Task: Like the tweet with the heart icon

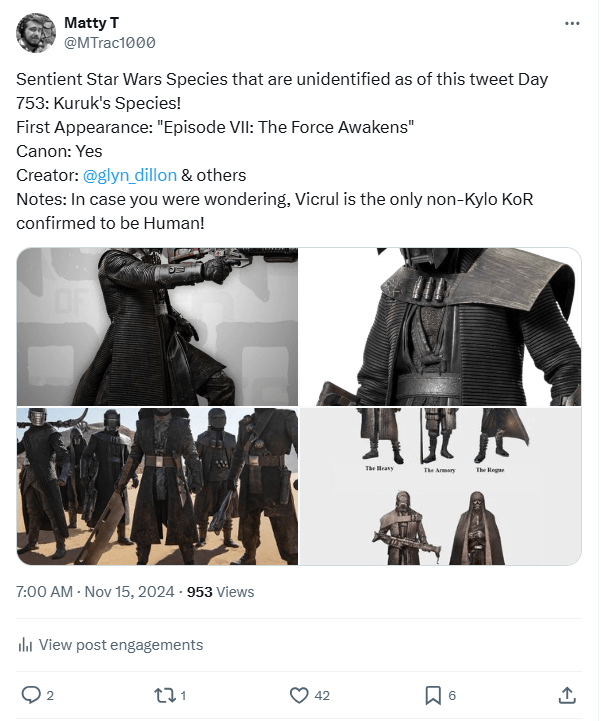Action: tap(298, 694)
